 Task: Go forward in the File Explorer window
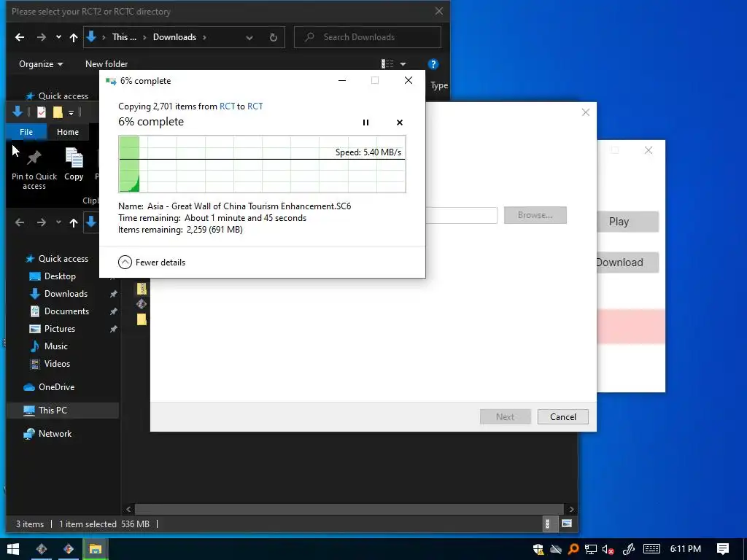[42, 222]
